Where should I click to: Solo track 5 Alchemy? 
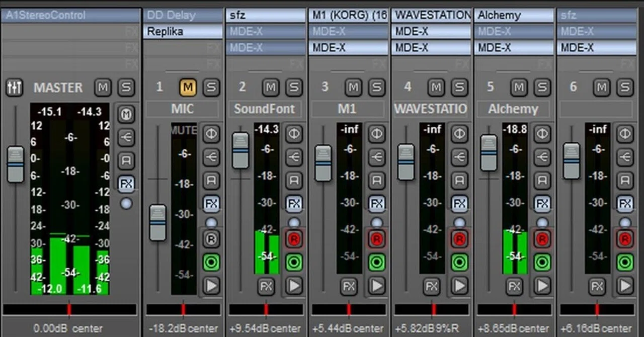(542, 88)
